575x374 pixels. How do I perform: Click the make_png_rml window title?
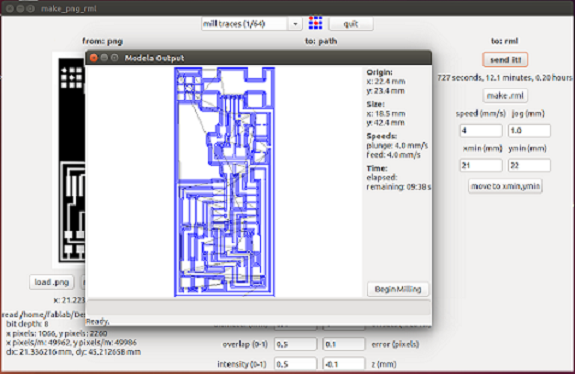[x=69, y=8]
